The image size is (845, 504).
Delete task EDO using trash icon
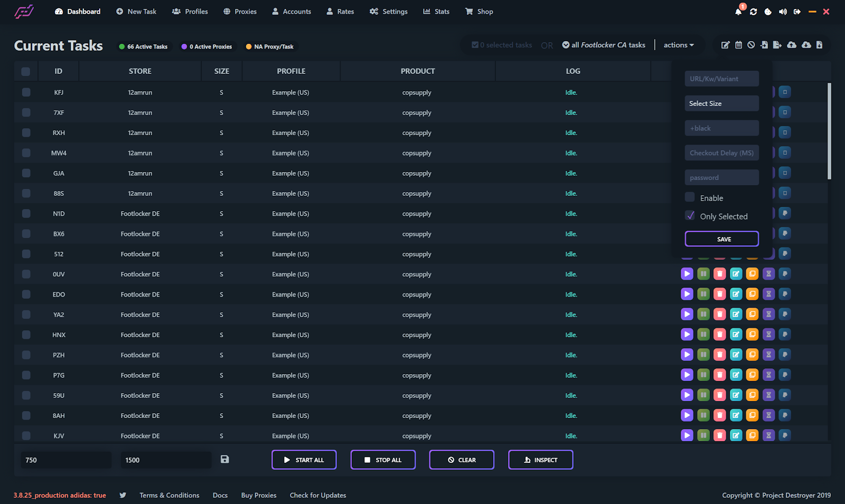pos(719,294)
